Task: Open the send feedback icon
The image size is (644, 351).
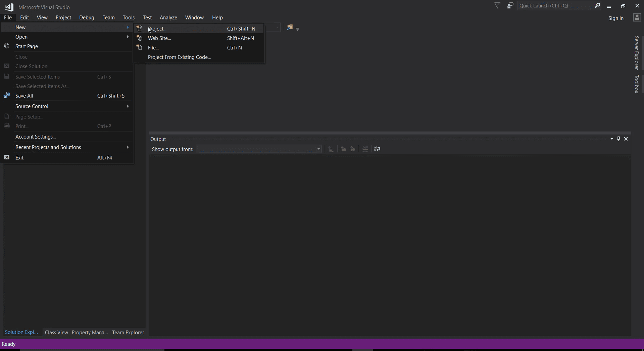Action: (x=510, y=6)
